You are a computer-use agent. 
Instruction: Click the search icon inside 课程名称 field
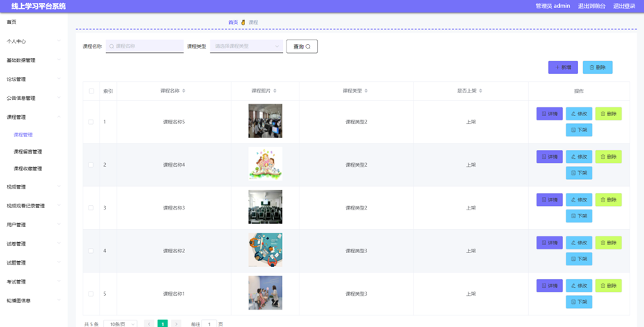pyautogui.click(x=112, y=46)
